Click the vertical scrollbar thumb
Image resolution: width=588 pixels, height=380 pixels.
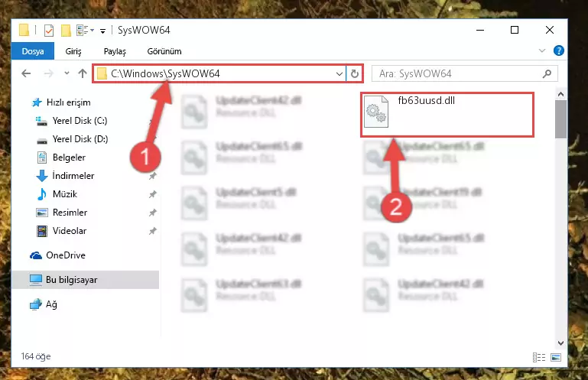560,119
